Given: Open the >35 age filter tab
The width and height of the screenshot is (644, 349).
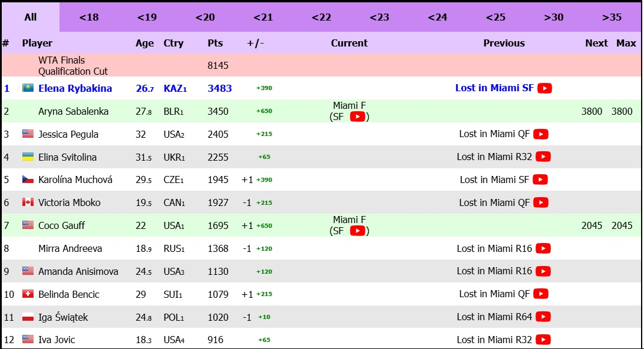Looking at the screenshot, I should 612,17.
